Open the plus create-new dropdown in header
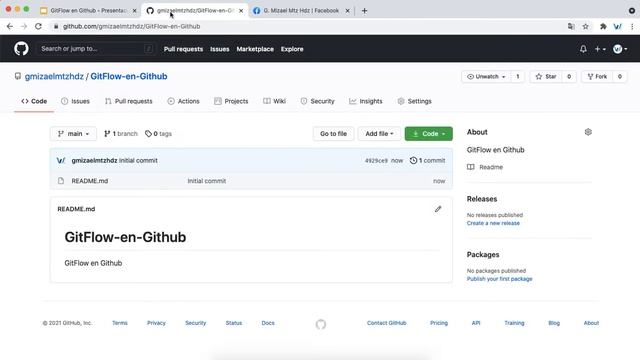 click(x=600, y=49)
